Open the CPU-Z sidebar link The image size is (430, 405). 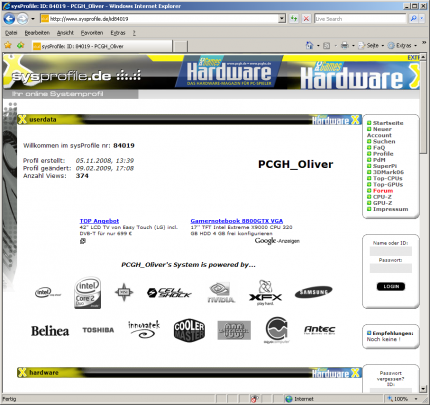382,197
